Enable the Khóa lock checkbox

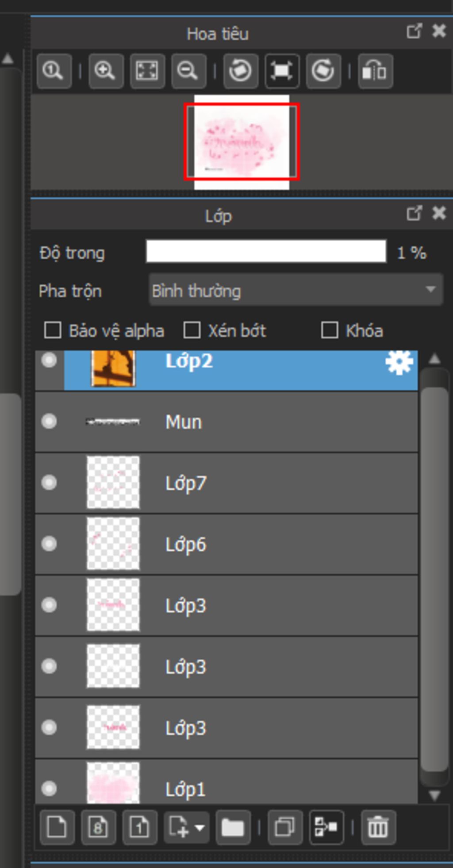[330, 330]
